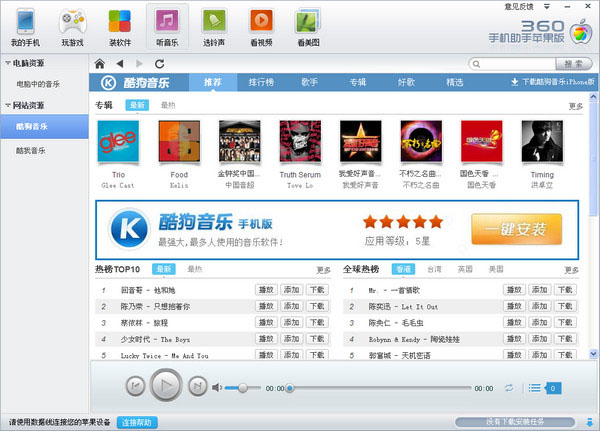Start playback with the play button
The image size is (600, 431).
pyautogui.click(x=166, y=385)
